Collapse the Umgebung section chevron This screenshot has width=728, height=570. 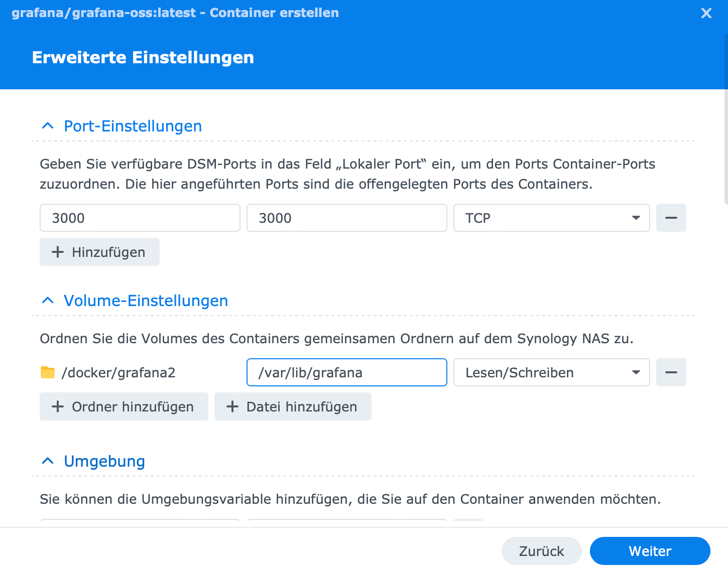[x=48, y=461]
